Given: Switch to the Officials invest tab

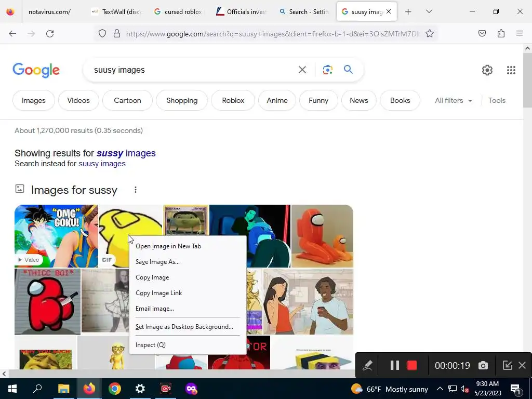Looking at the screenshot, I should [x=242, y=12].
